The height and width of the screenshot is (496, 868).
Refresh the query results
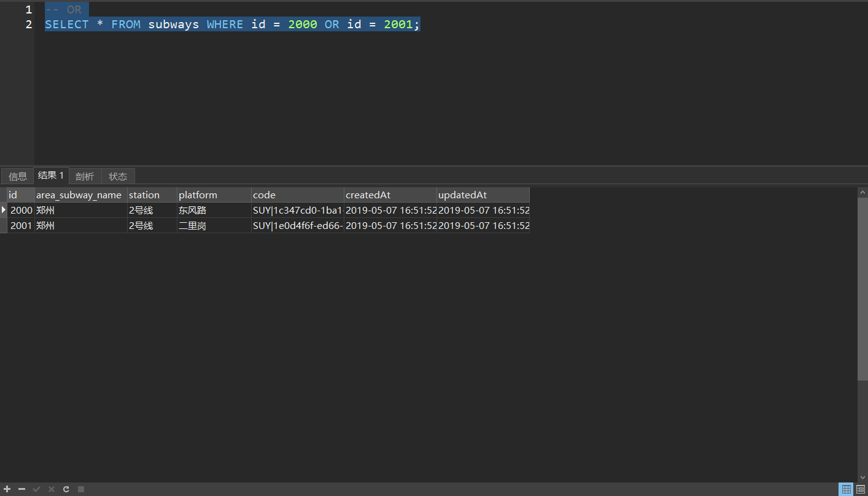(x=66, y=489)
